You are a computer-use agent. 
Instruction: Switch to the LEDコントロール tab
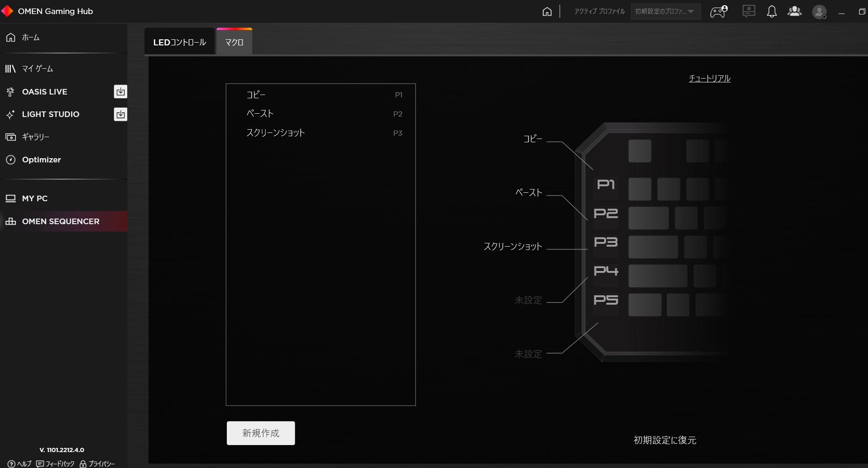tap(180, 42)
